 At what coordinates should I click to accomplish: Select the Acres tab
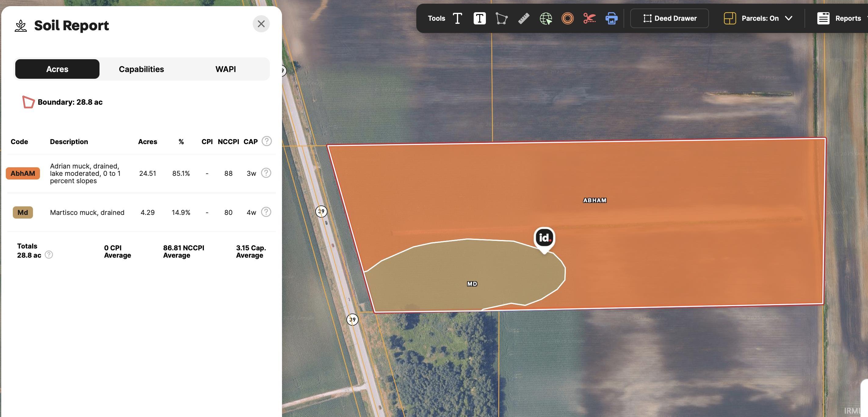click(57, 69)
